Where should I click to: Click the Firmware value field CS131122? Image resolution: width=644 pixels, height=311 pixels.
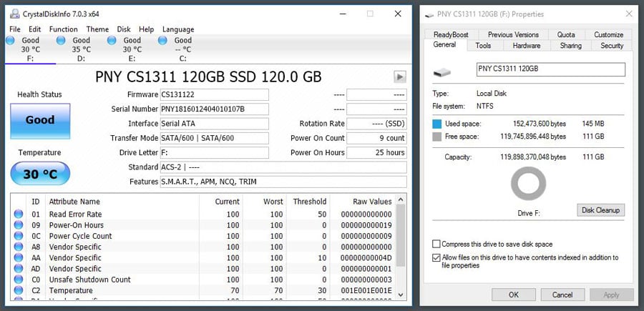(215, 95)
